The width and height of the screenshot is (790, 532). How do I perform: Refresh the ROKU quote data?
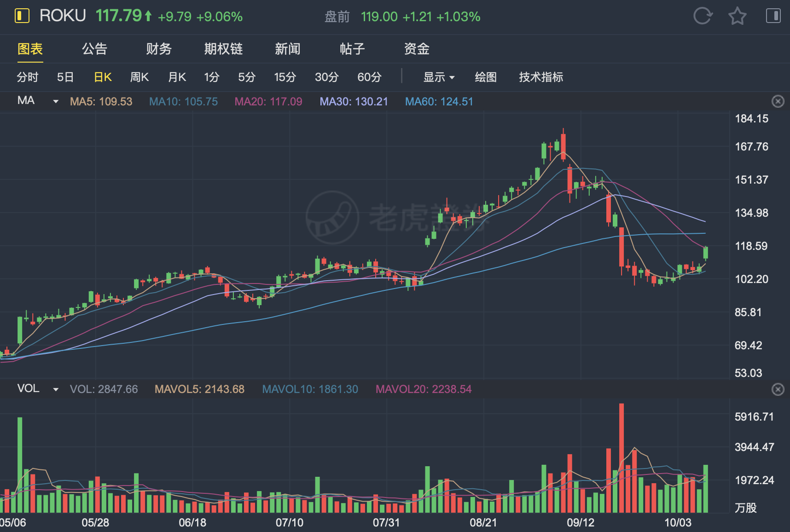(703, 16)
